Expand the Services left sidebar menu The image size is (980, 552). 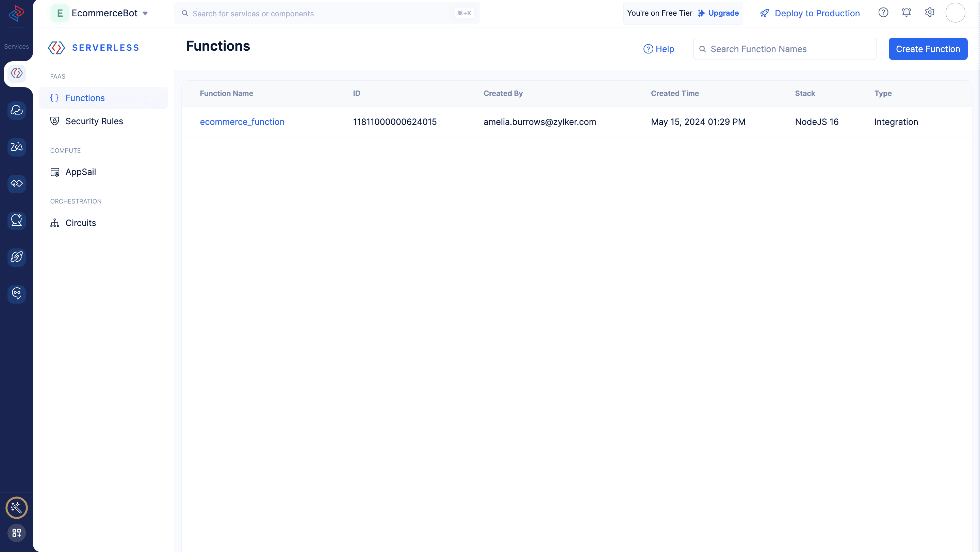[16, 46]
